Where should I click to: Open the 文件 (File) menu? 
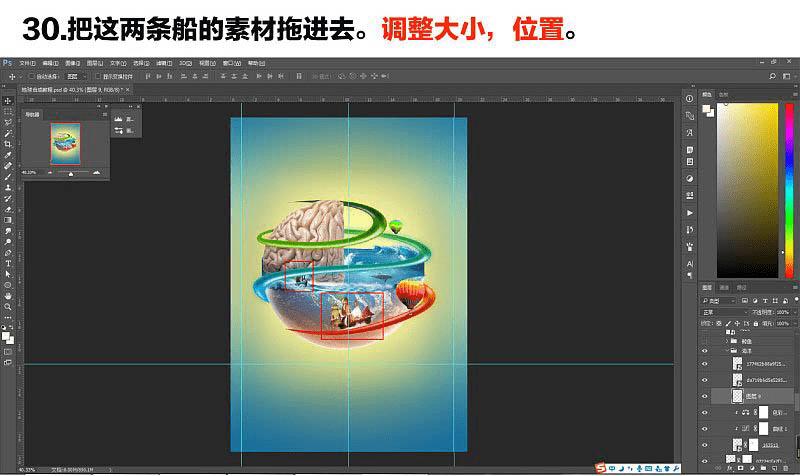point(27,63)
